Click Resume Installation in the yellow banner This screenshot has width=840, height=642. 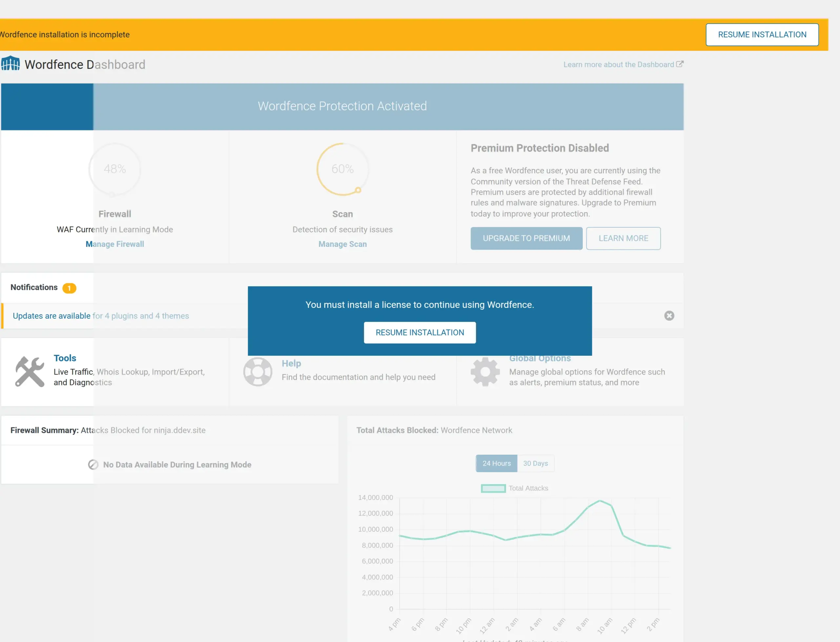coord(762,35)
